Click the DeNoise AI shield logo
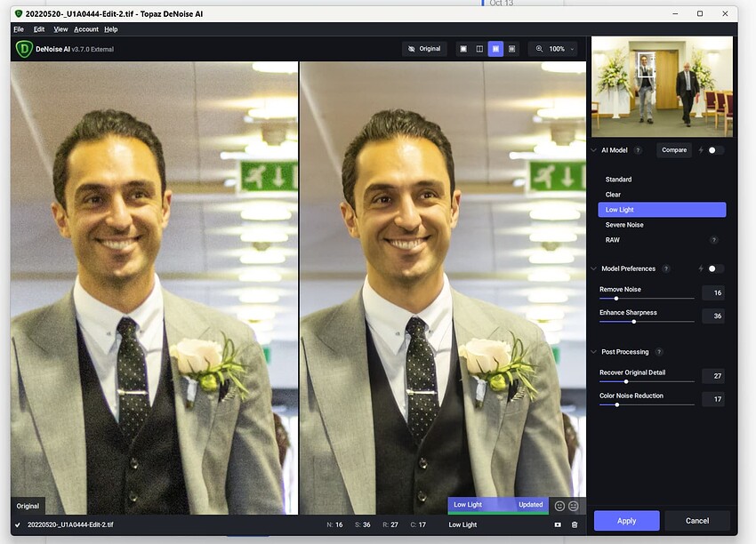Viewport: 756px width, 544px height. pos(24,49)
